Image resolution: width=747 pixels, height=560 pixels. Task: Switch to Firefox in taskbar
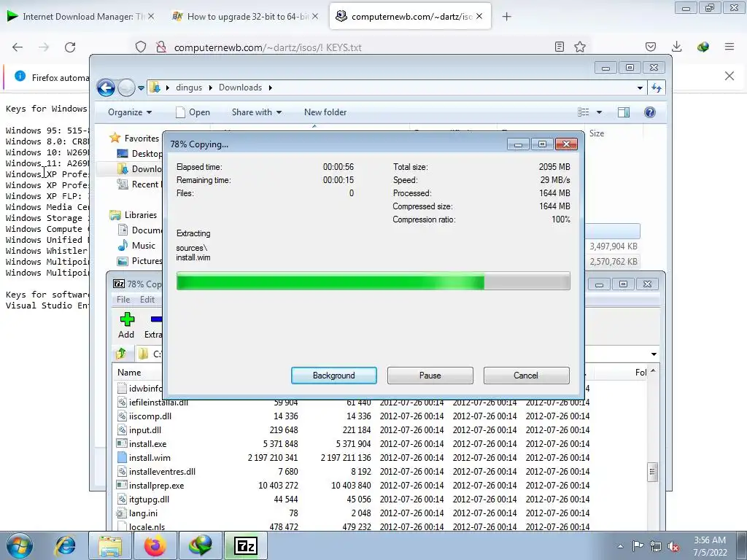pos(155,545)
